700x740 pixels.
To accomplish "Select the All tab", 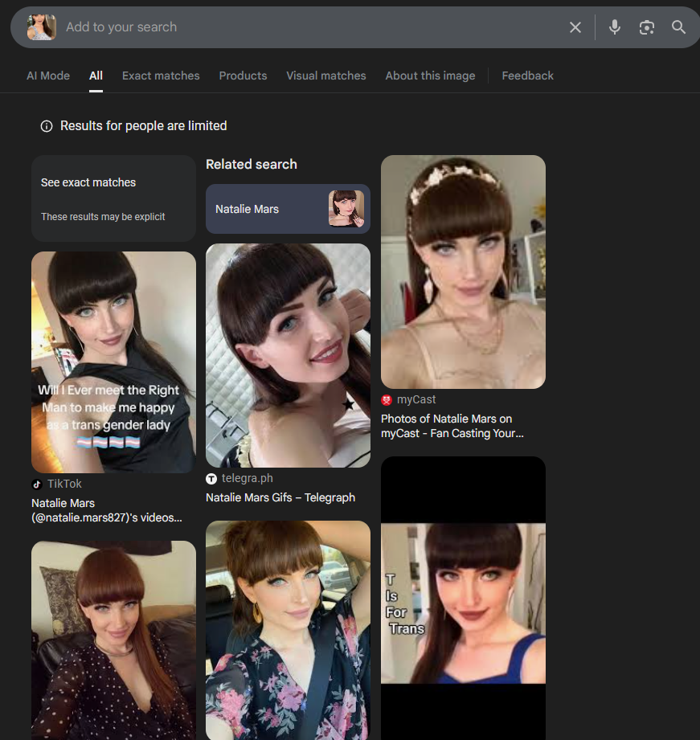I will point(96,76).
